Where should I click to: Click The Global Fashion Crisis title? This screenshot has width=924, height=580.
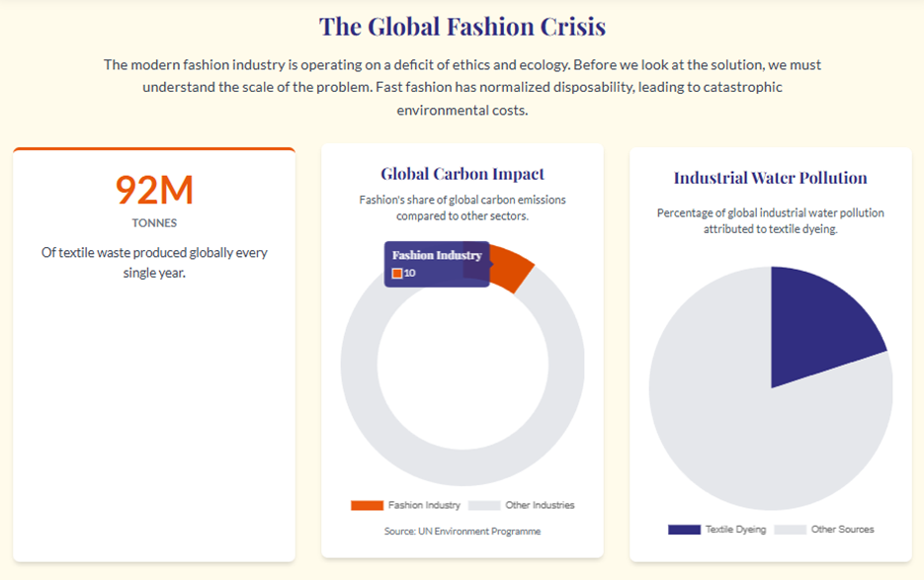[462, 26]
